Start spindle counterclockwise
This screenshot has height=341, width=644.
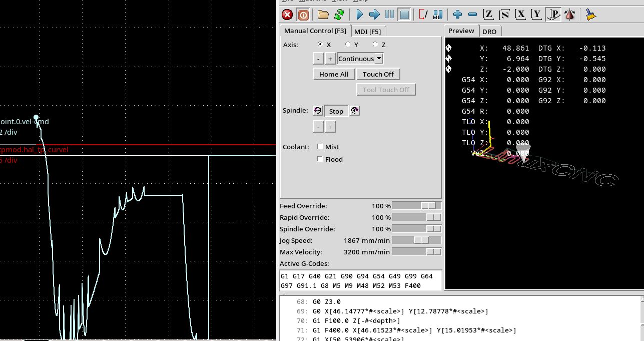317,111
